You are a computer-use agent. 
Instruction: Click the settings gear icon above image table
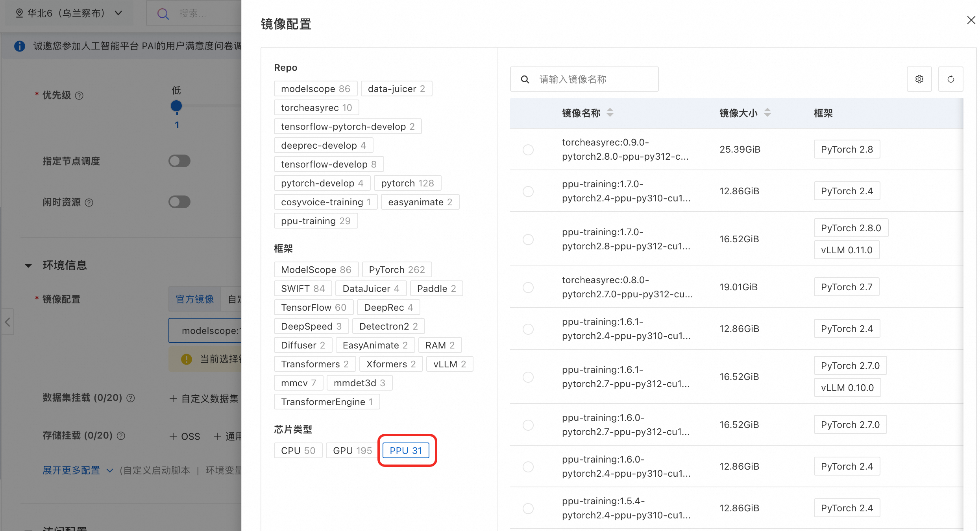pos(919,79)
